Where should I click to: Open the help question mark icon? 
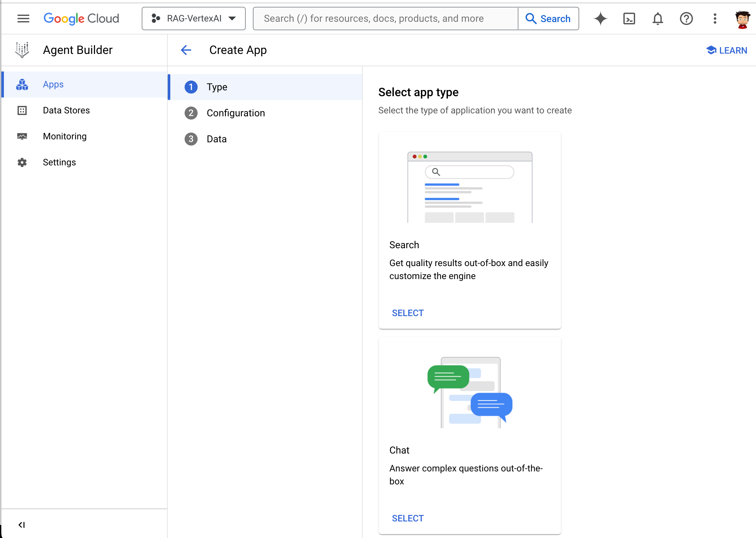pos(686,19)
